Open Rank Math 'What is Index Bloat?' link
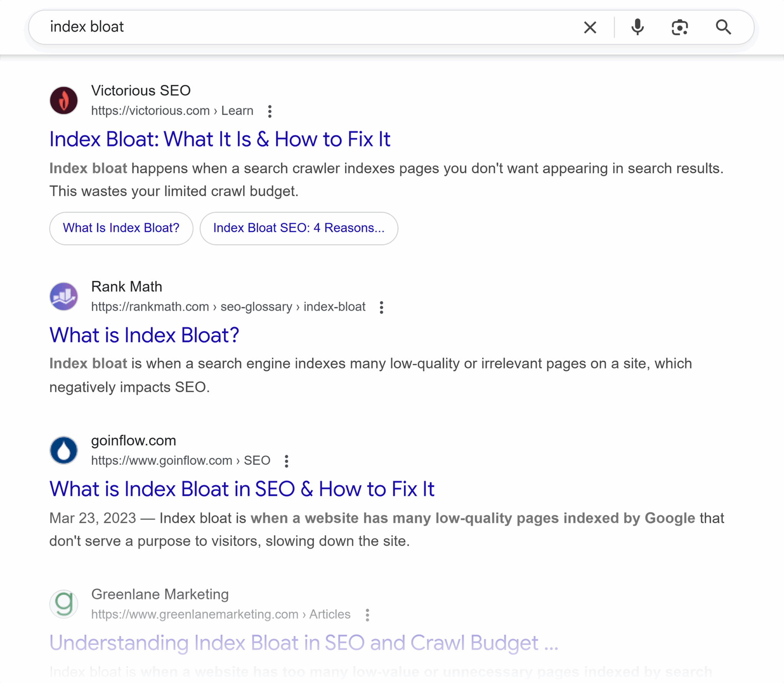Screen dimensions: 784x683 pyautogui.click(x=144, y=335)
